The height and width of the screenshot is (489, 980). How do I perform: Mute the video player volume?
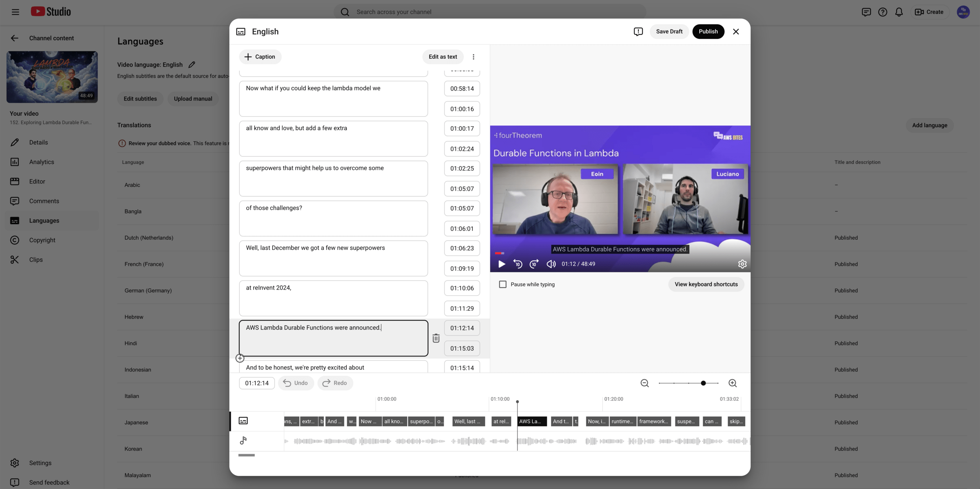coord(551,264)
